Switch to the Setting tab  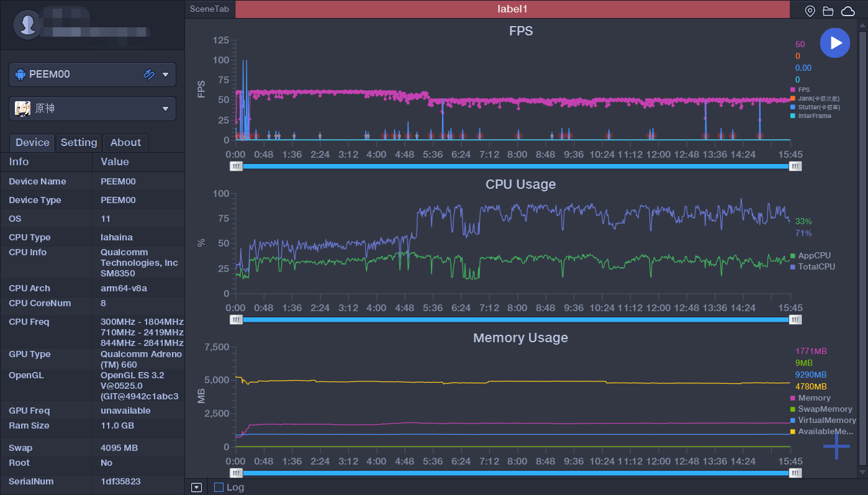[79, 142]
